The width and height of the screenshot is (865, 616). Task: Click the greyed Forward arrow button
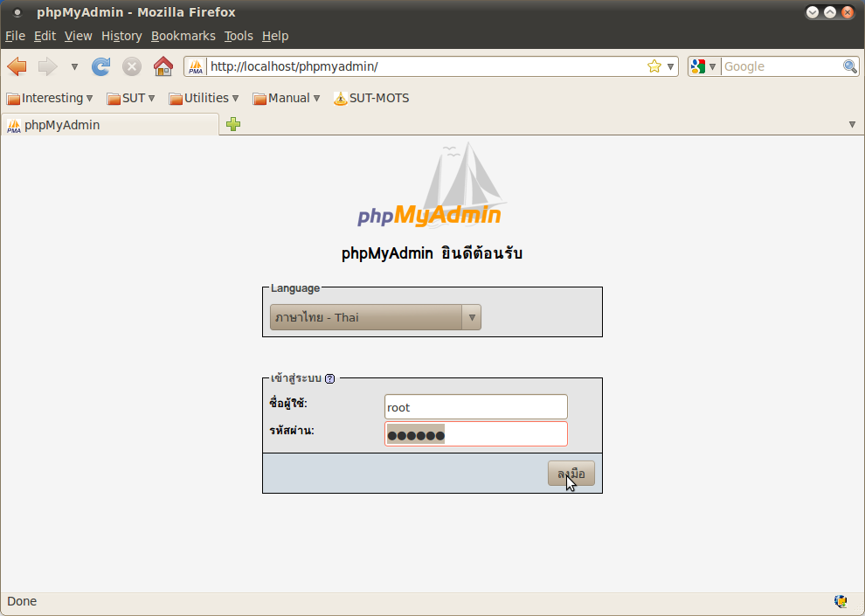click(47, 66)
